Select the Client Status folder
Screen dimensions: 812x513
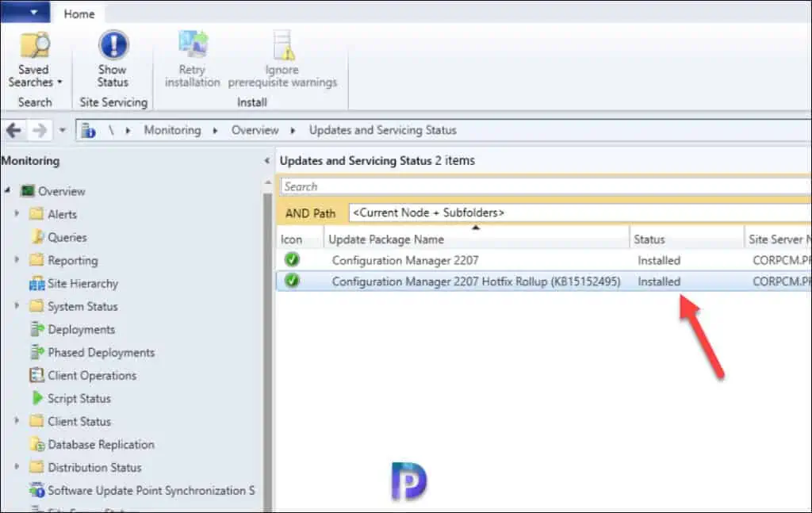tap(70, 421)
